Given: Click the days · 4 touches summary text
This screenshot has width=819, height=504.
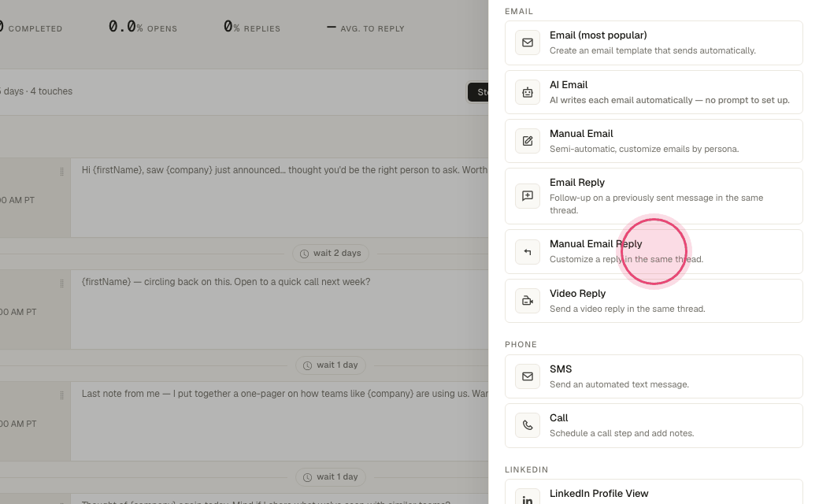Looking at the screenshot, I should [36, 91].
